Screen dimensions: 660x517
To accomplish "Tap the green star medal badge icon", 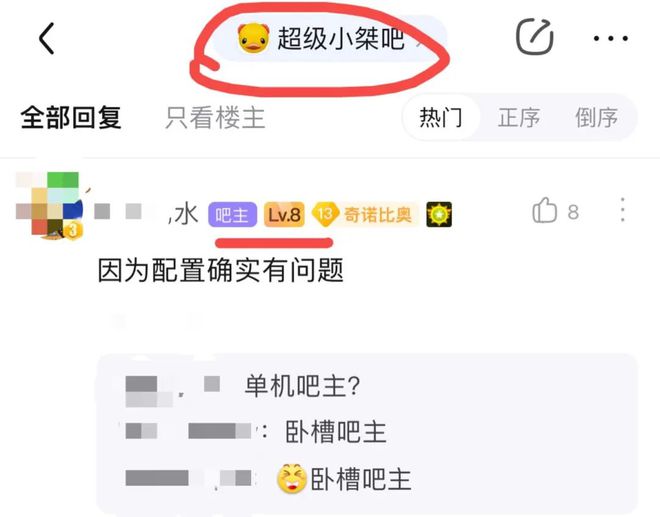I will tap(439, 214).
